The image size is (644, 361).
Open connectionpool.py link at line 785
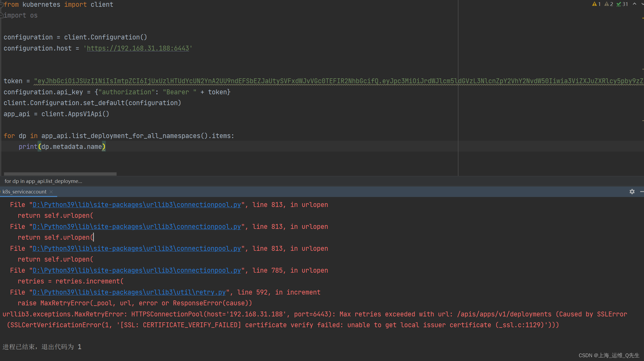[137, 270]
